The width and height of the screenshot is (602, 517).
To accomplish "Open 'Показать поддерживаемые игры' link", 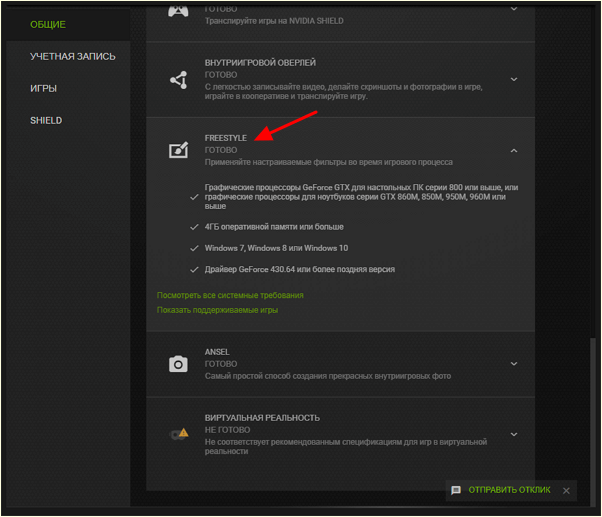I will pyautogui.click(x=217, y=310).
